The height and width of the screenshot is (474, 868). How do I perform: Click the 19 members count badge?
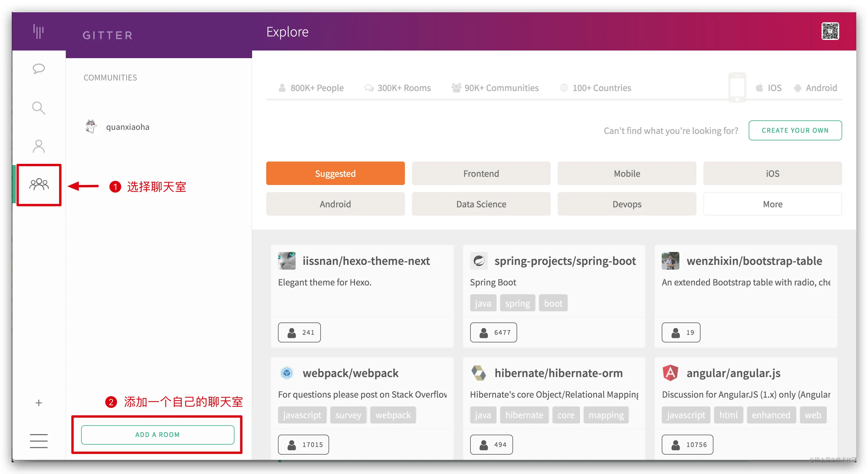681,332
